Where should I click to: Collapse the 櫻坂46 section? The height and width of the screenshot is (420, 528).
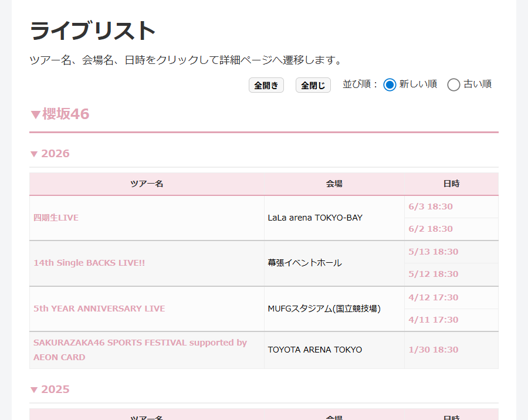pyautogui.click(x=60, y=114)
